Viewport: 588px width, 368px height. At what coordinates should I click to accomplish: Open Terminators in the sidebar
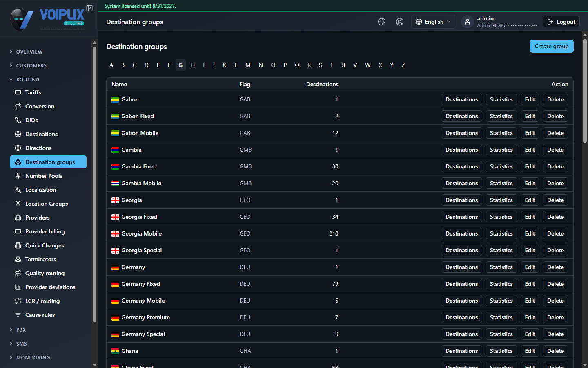tap(48, 259)
